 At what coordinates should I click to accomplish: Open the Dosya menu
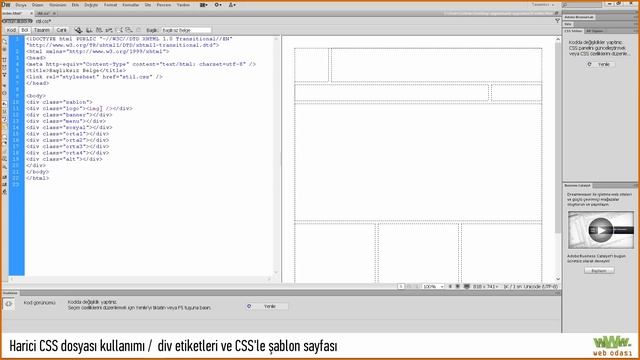click(21, 5)
